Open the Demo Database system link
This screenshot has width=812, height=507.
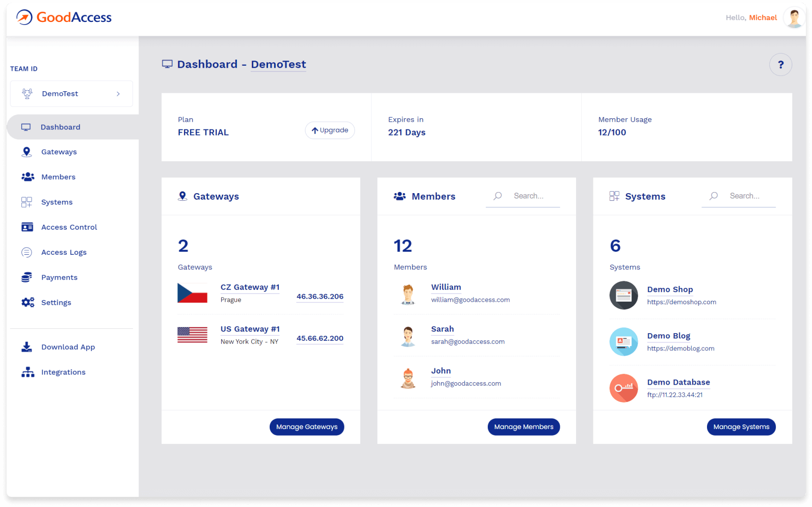pyautogui.click(x=678, y=382)
